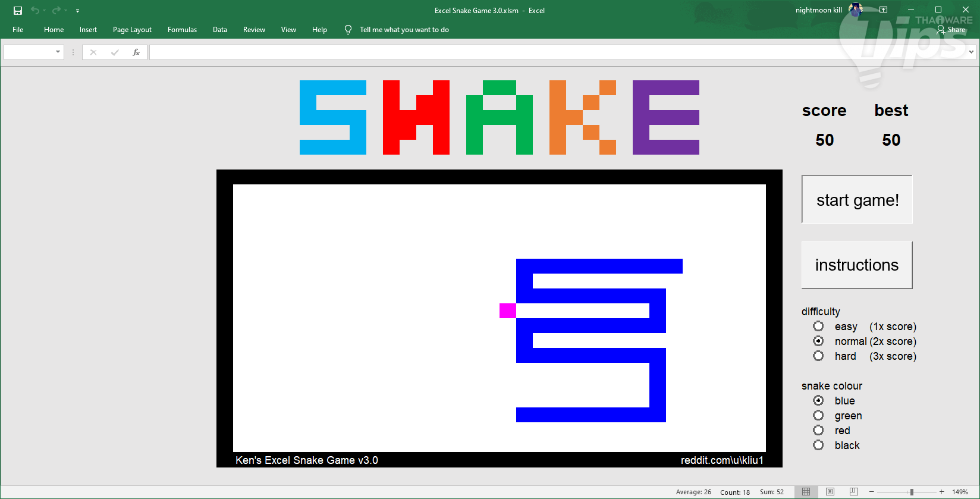The image size is (980, 499).
Task: Click the zoom slider handle
Action: tap(912, 492)
